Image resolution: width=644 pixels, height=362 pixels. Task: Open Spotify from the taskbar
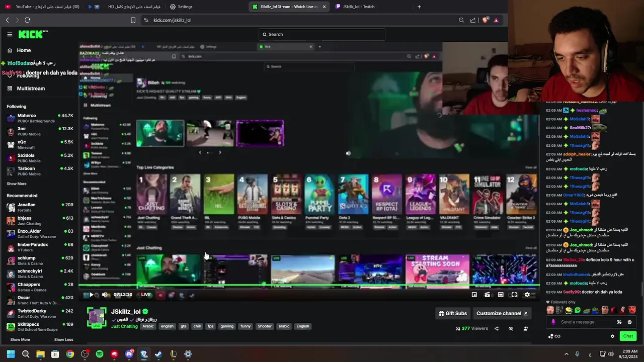click(100, 354)
